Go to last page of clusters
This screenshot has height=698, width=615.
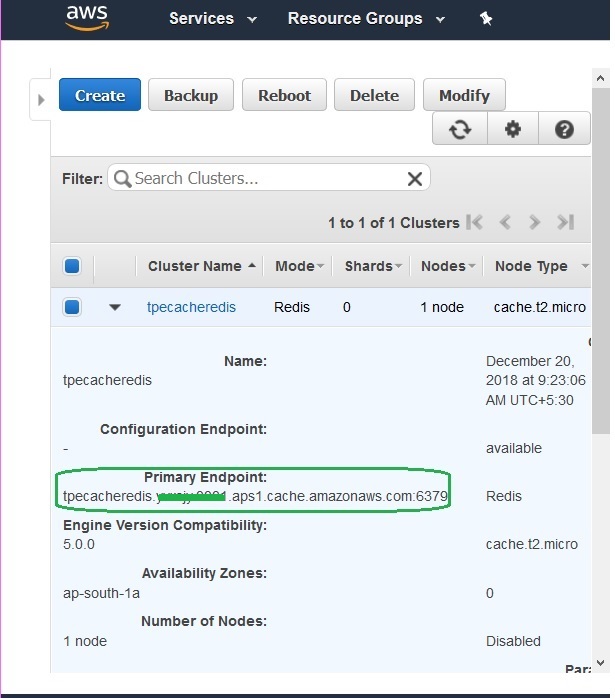pyautogui.click(x=565, y=222)
